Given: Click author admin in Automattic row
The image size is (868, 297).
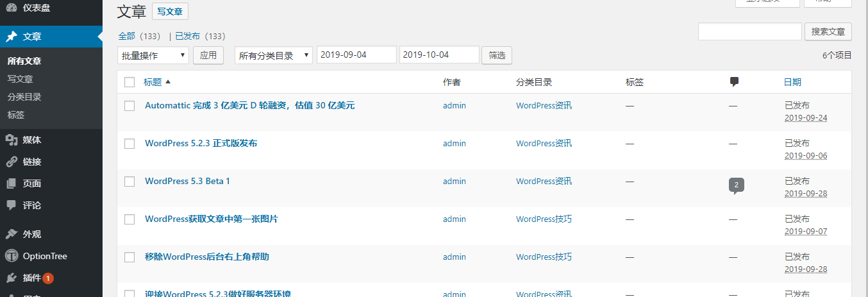Looking at the screenshot, I should coord(455,105).
